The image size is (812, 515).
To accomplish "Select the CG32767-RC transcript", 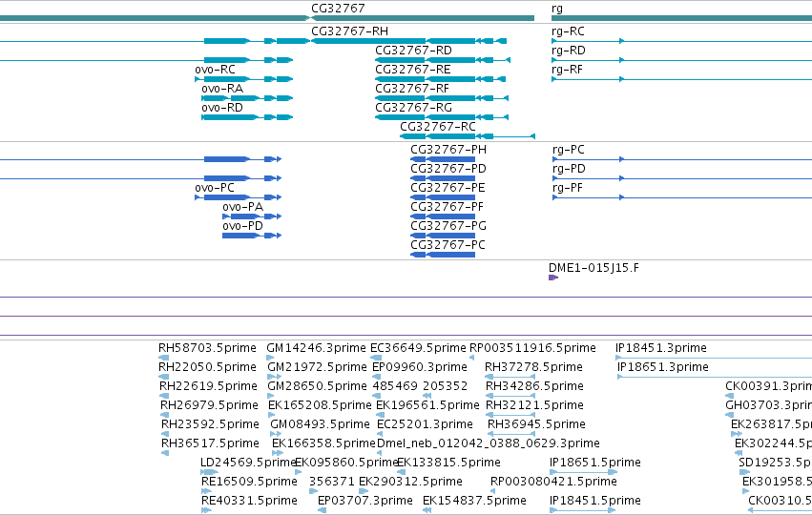I will [x=468, y=136].
